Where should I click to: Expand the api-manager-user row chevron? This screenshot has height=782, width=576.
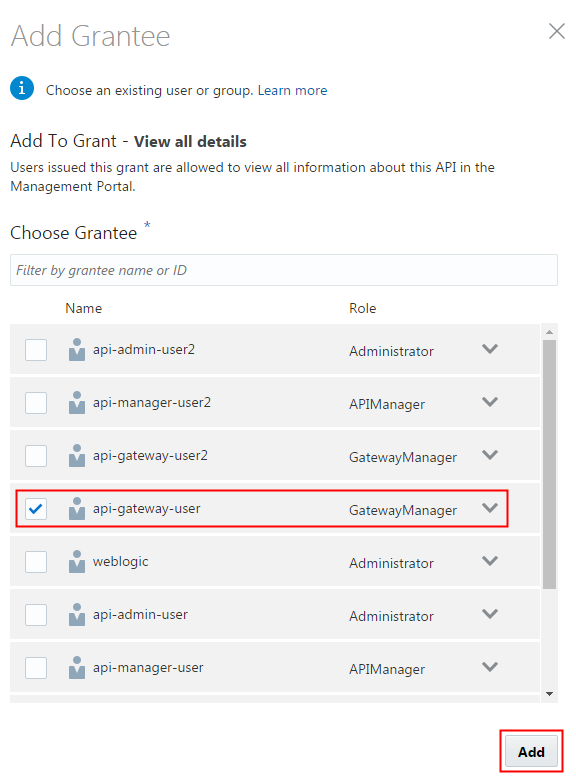coord(490,667)
